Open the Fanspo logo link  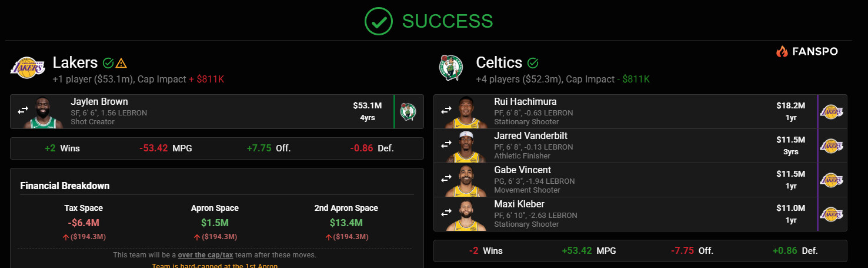click(x=807, y=52)
